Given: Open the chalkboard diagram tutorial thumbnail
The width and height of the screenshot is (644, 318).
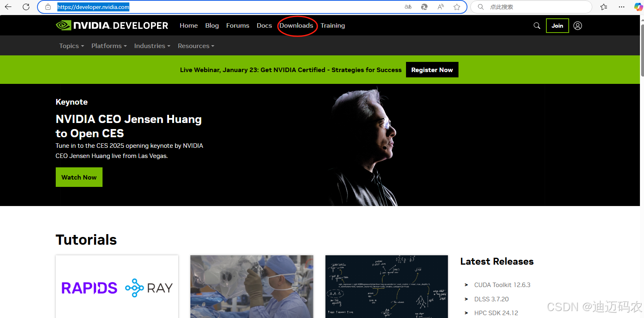Looking at the screenshot, I should point(386,287).
